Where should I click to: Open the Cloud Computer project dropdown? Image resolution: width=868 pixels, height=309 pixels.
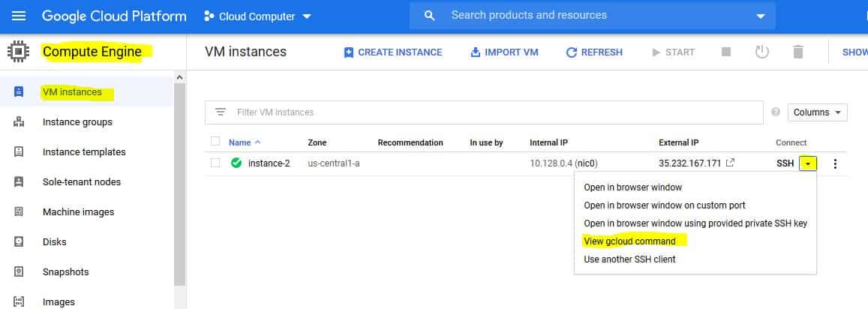(257, 16)
